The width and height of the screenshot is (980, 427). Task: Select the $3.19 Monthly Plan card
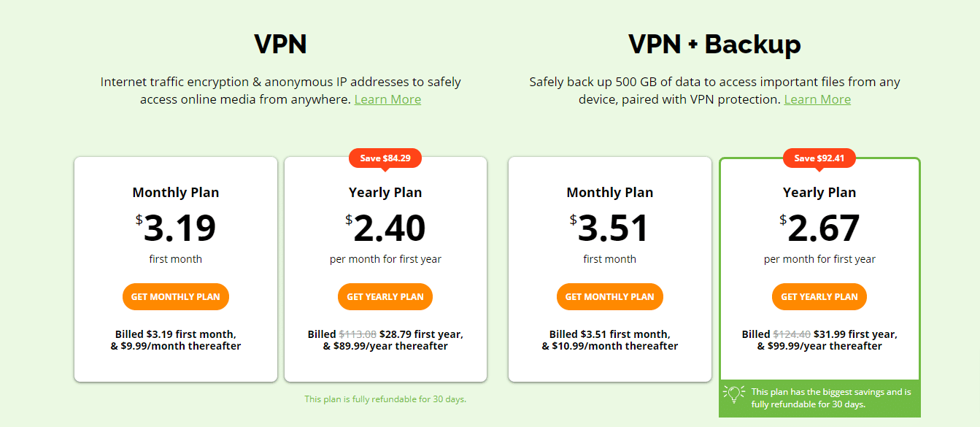(176, 269)
